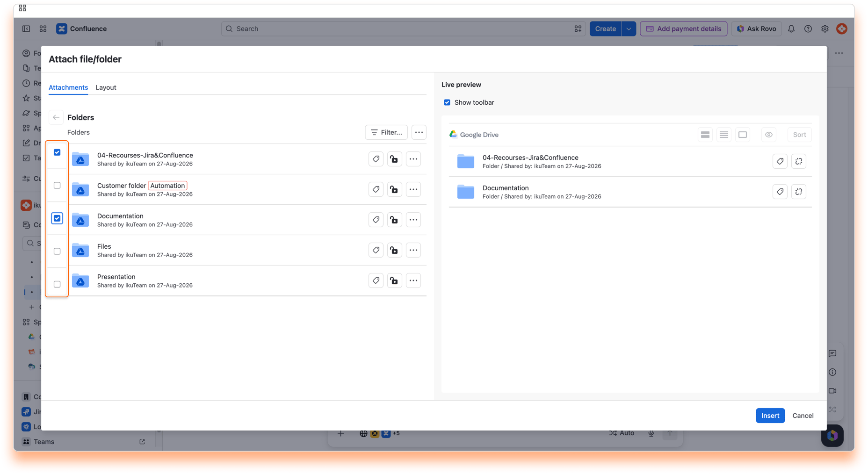Uncheck the 04-Recourses-Jira&Confluence folder checkbox
Screen dimensions: 868x474
tap(57, 152)
